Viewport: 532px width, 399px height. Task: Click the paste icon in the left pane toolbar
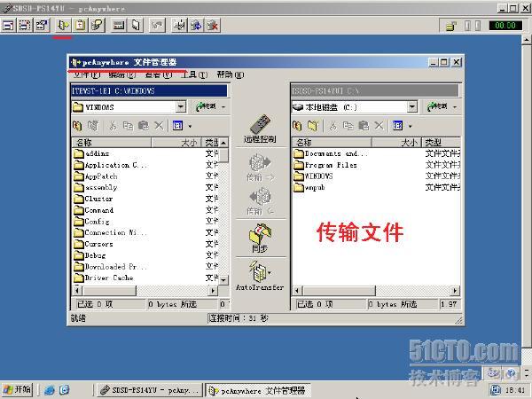[x=143, y=126]
